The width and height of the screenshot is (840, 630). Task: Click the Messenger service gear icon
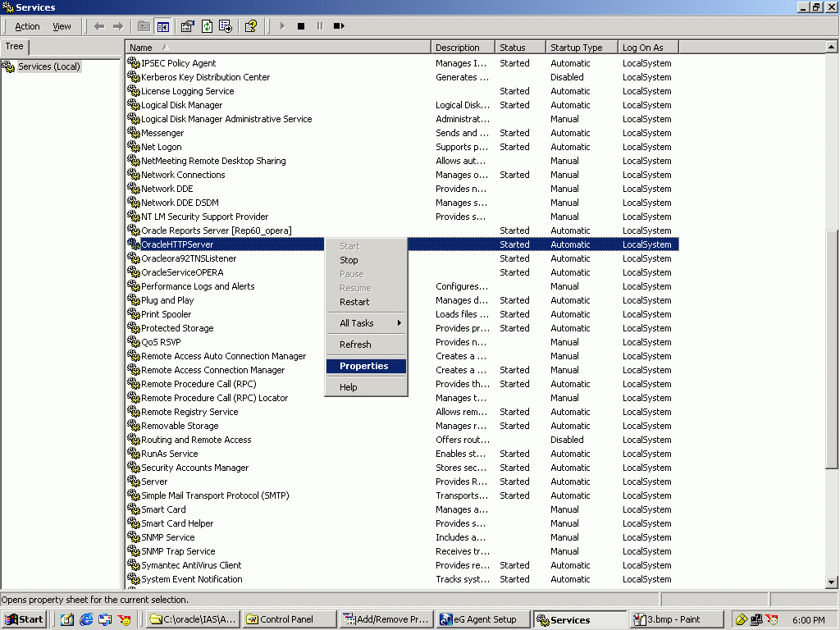click(134, 132)
